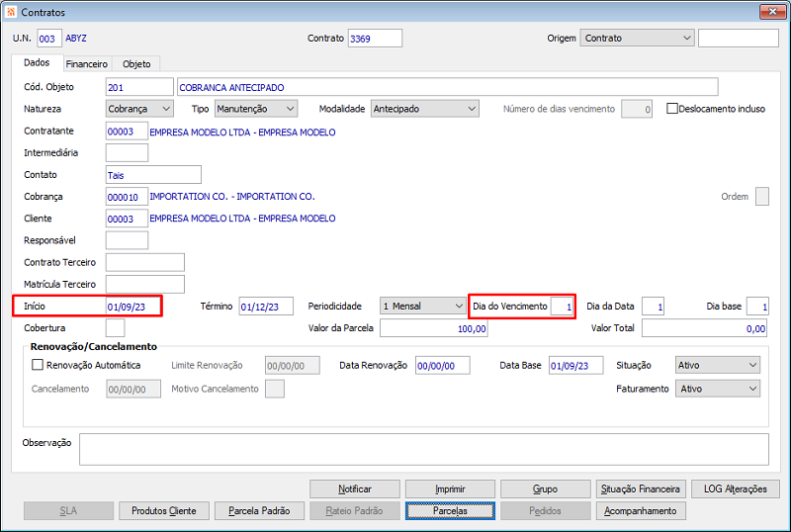
Task: Focus the Contrato Terceiro field
Action: click(144, 262)
